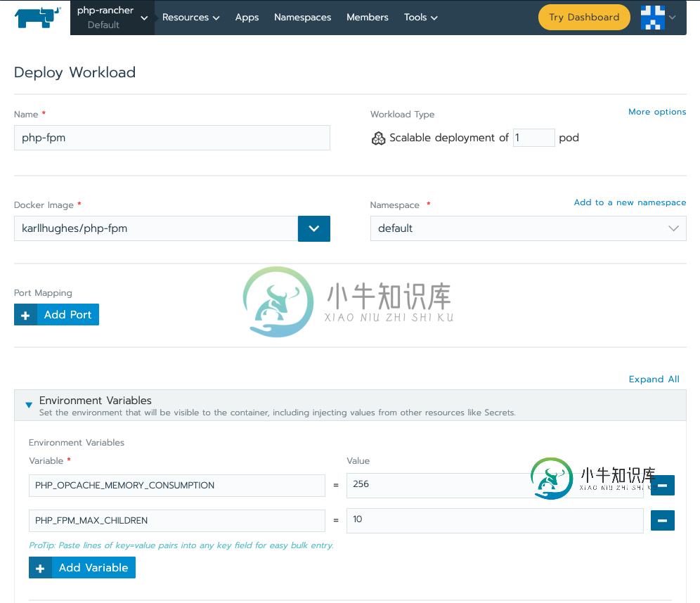
Task: Remove the PHP_FPM_MAX_CHILDREN variable
Action: 662,520
